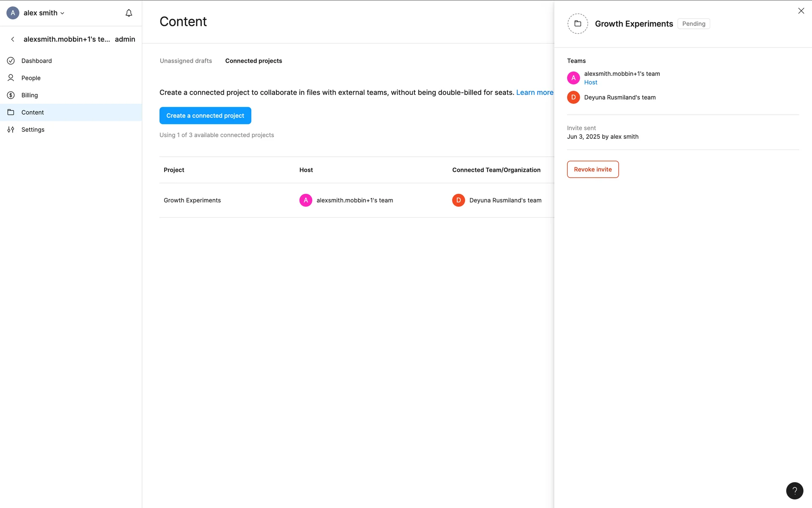Open Settings in the sidebar
Image resolution: width=812 pixels, height=508 pixels.
click(x=33, y=130)
